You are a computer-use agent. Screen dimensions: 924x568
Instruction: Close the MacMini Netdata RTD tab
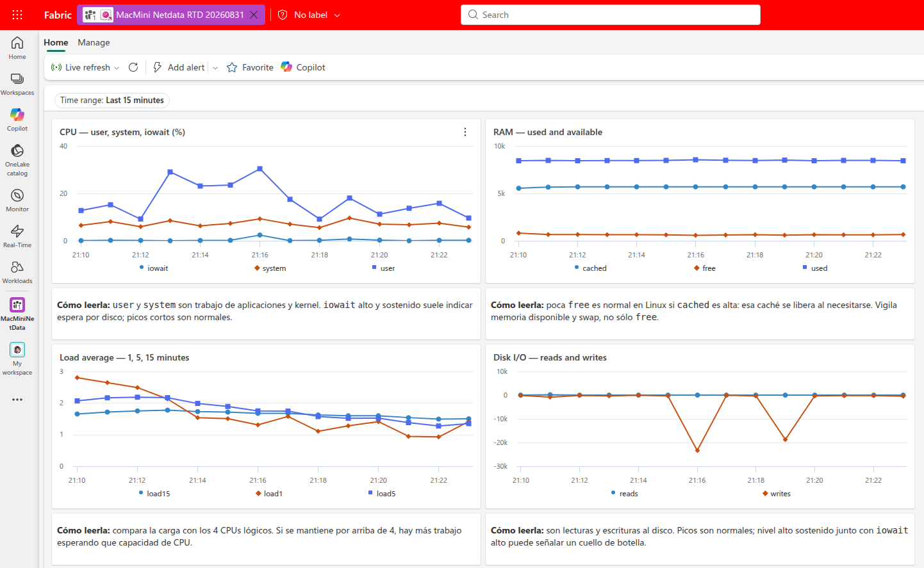(254, 15)
